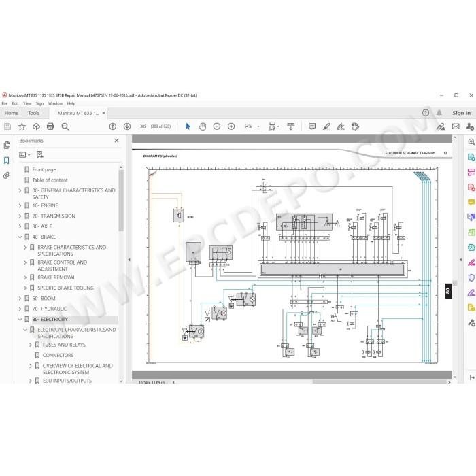
Task: Toggle the bookmarks panel icon
Action: pos(6,160)
